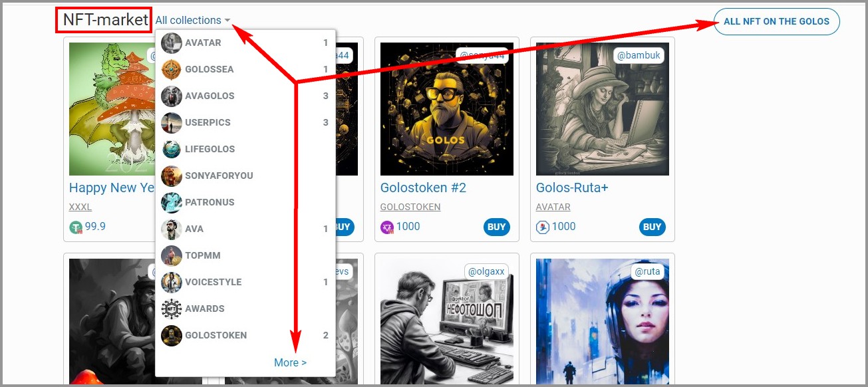Click the GOLOSSEA compass icon
Screen dimensions: 868x387
pyautogui.click(x=172, y=69)
